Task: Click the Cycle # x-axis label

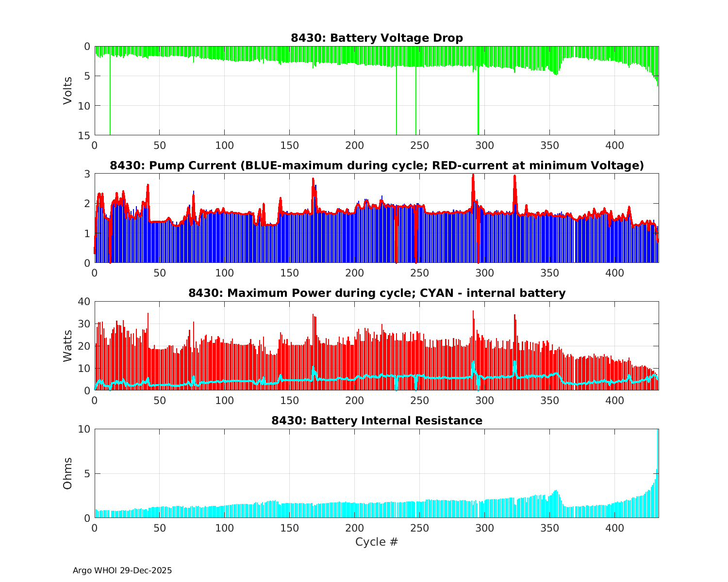Action: [377, 542]
